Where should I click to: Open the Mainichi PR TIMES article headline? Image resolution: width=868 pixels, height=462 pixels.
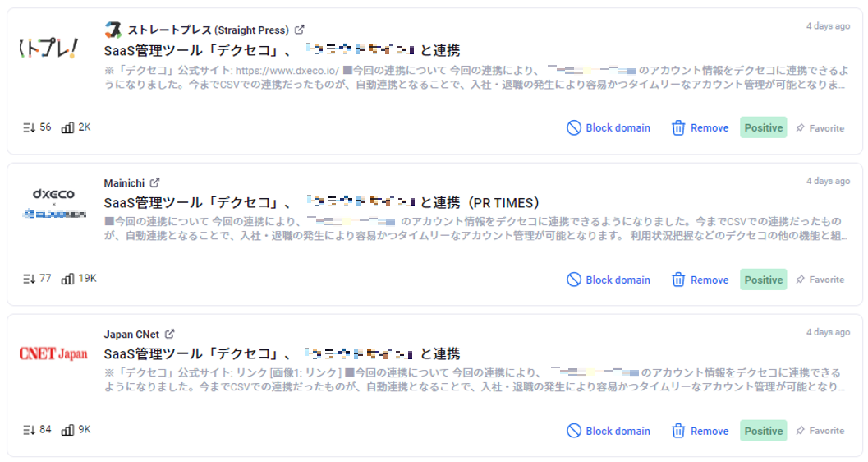tap(321, 202)
